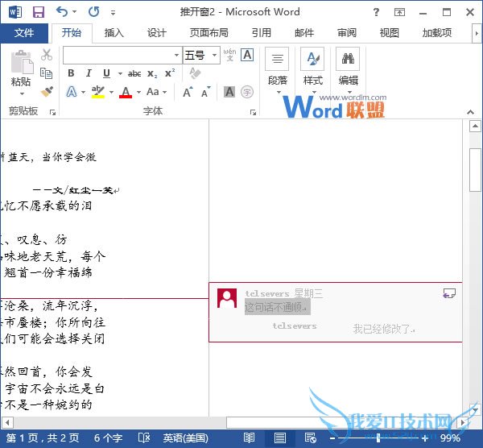This screenshot has width=483, height=448.
Task: Insert enclosed character 字 icon
Action: pyautogui.click(x=247, y=92)
